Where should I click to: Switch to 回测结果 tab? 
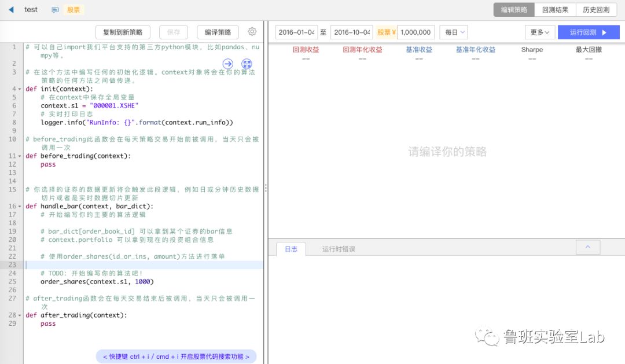pos(555,10)
